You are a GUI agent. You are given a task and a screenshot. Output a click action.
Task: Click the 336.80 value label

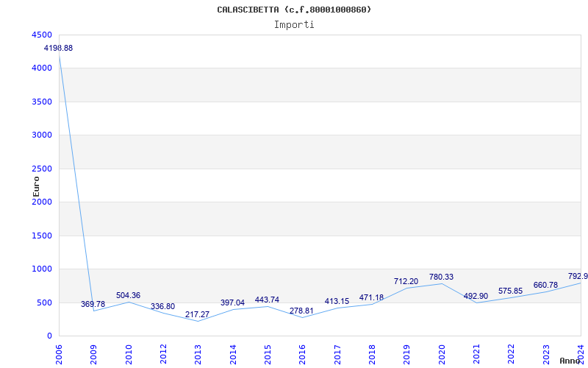(162, 306)
